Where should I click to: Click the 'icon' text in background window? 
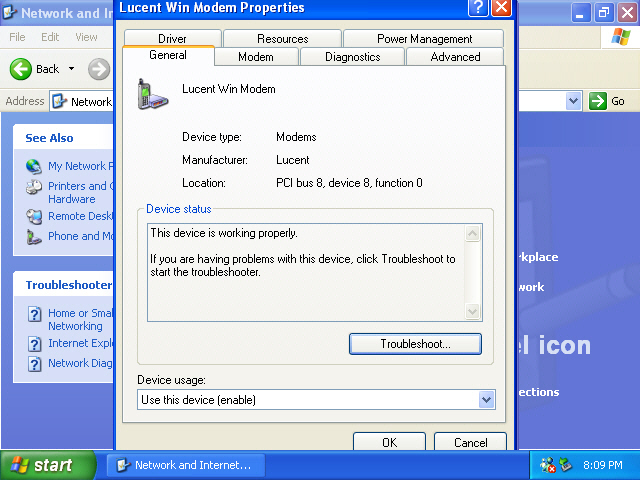pos(564,345)
